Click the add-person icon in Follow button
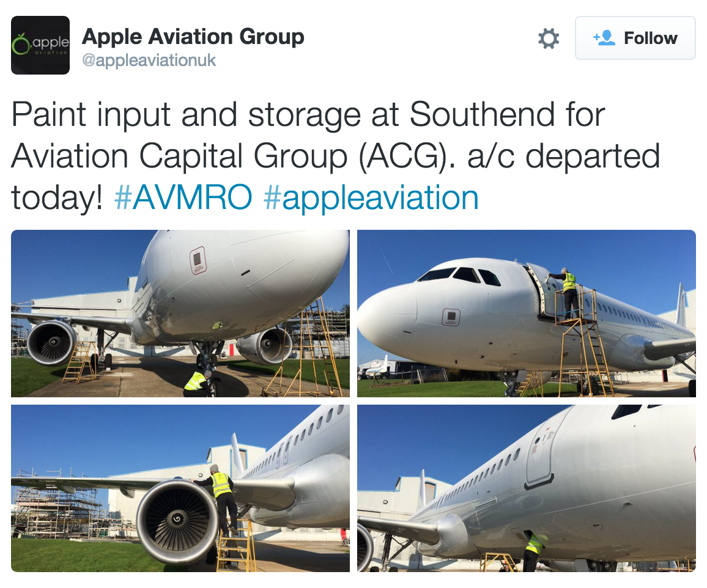 pyautogui.click(x=604, y=38)
